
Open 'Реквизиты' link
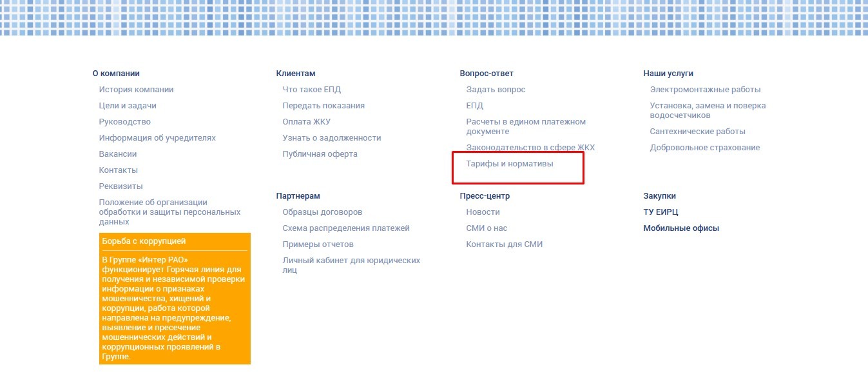pyautogui.click(x=121, y=186)
